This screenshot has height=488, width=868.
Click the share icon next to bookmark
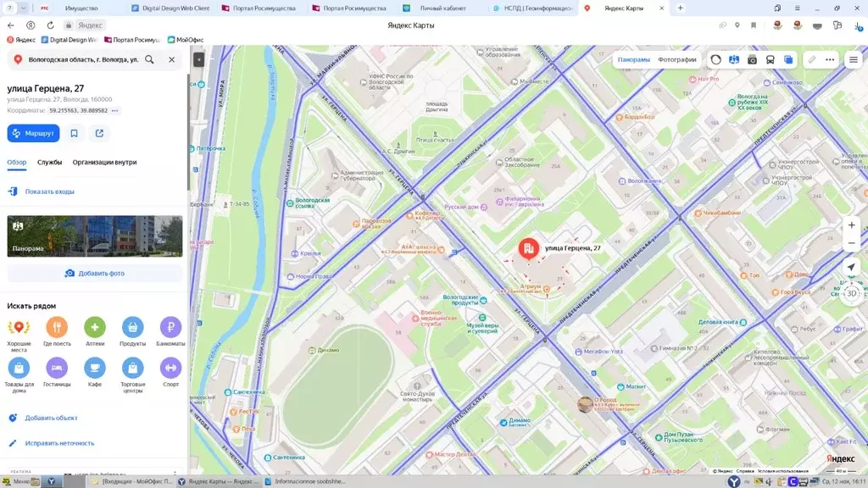(x=99, y=133)
